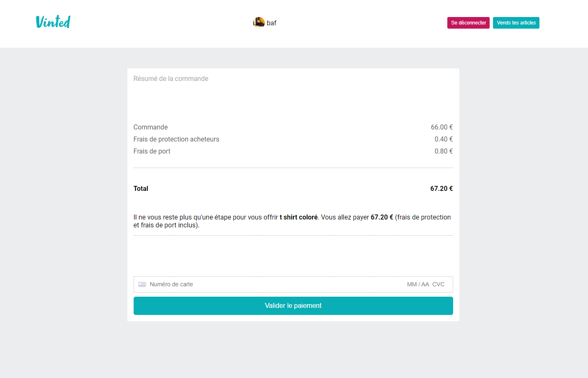Click the 0.40 € protection fee amount

coord(444,139)
